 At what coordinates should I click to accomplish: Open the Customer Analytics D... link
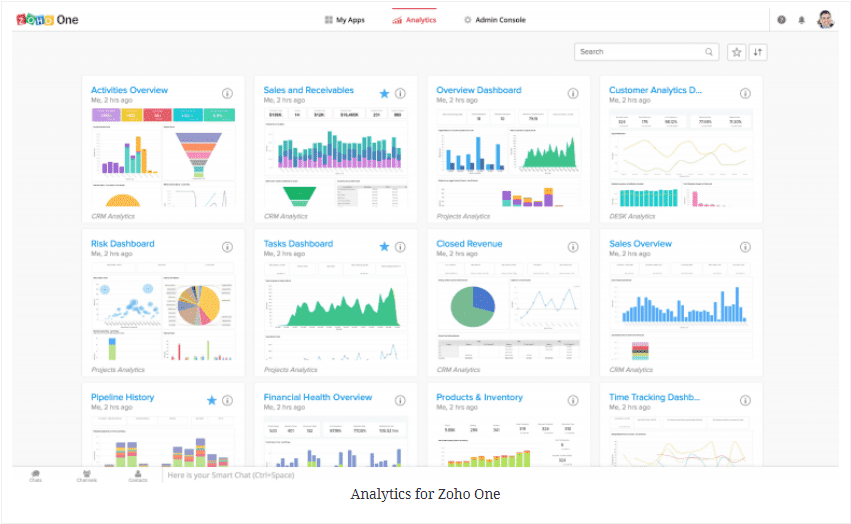(x=655, y=90)
